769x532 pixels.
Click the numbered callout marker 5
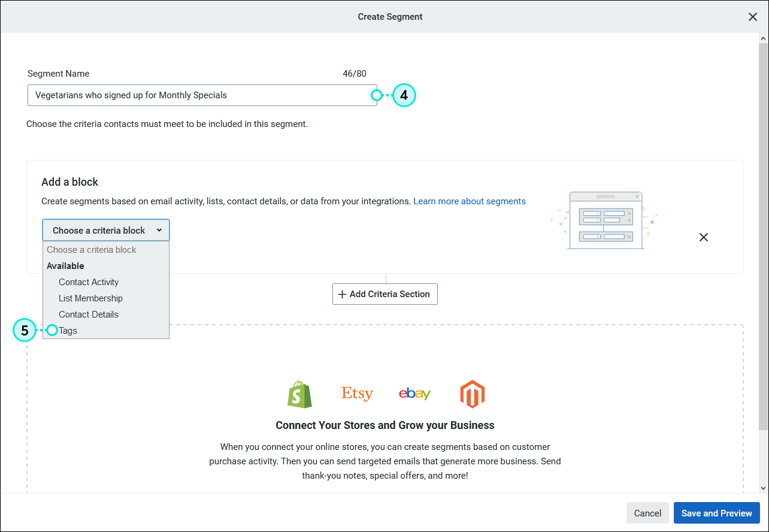(24, 330)
